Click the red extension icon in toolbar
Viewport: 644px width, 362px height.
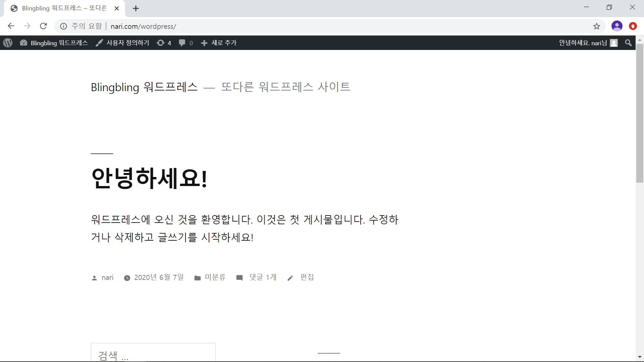tap(633, 26)
